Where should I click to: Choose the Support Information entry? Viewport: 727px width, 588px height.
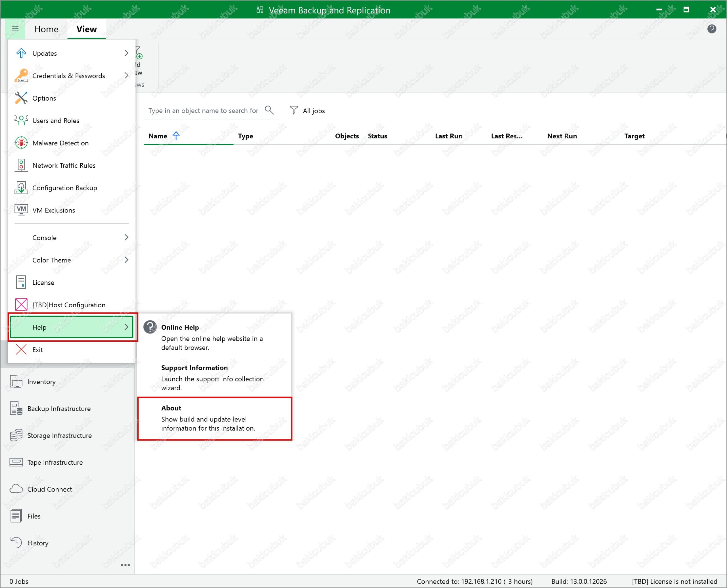tap(215, 377)
